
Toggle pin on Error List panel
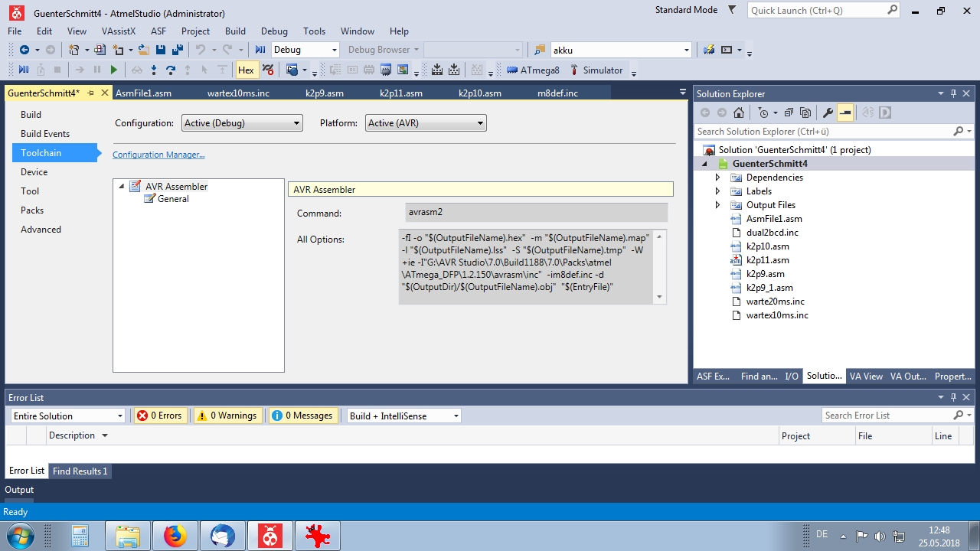coord(953,397)
